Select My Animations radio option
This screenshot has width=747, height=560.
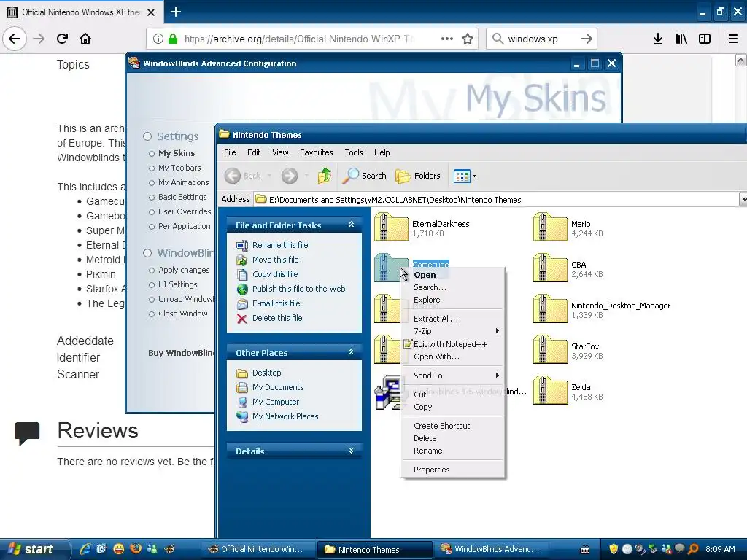pos(152,182)
